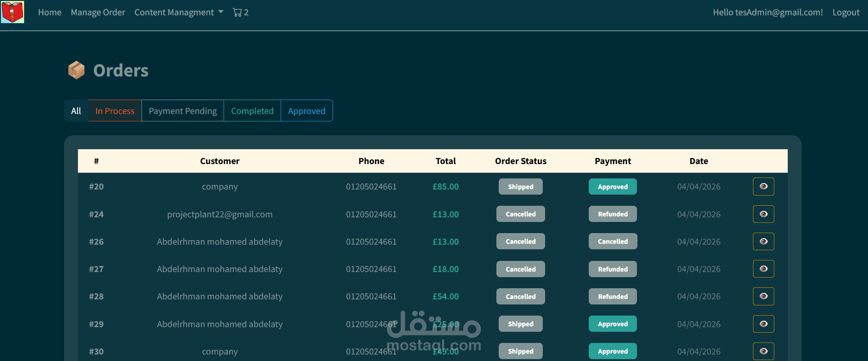Click Shipped status badge of order #29
Image resolution: width=868 pixels, height=361 pixels.
point(521,324)
